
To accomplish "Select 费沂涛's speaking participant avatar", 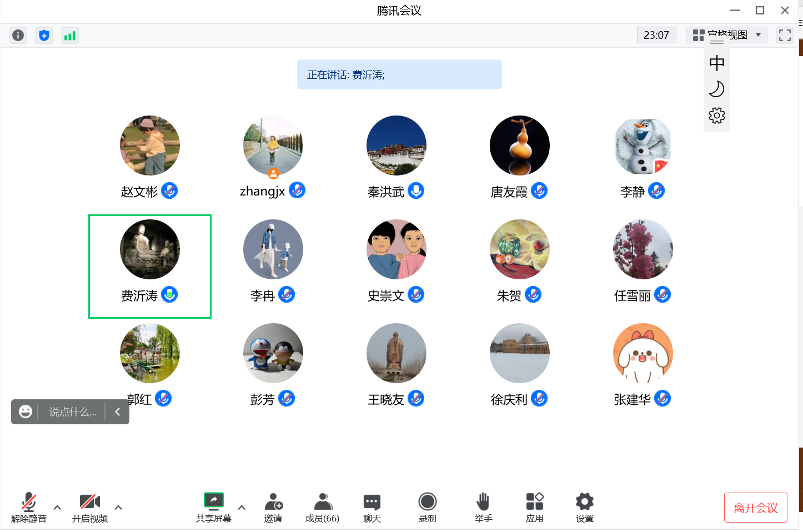I will point(150,249).
